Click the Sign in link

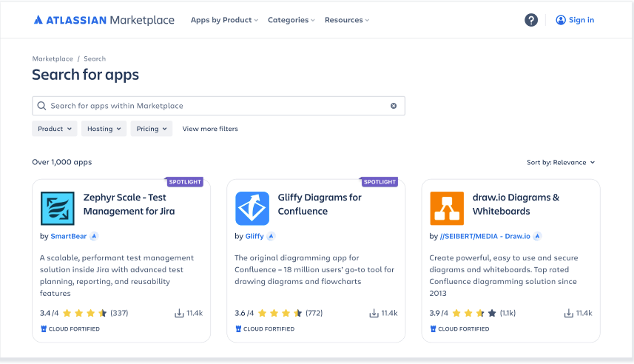[x=575, y=20]
